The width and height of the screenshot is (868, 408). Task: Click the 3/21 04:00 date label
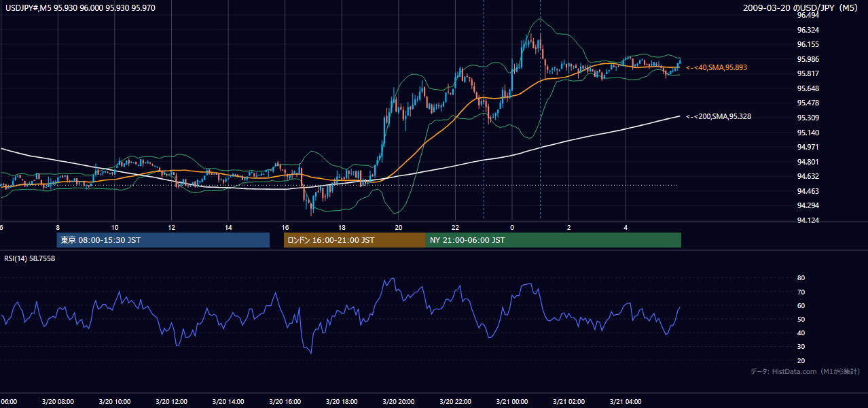[626, 402]
